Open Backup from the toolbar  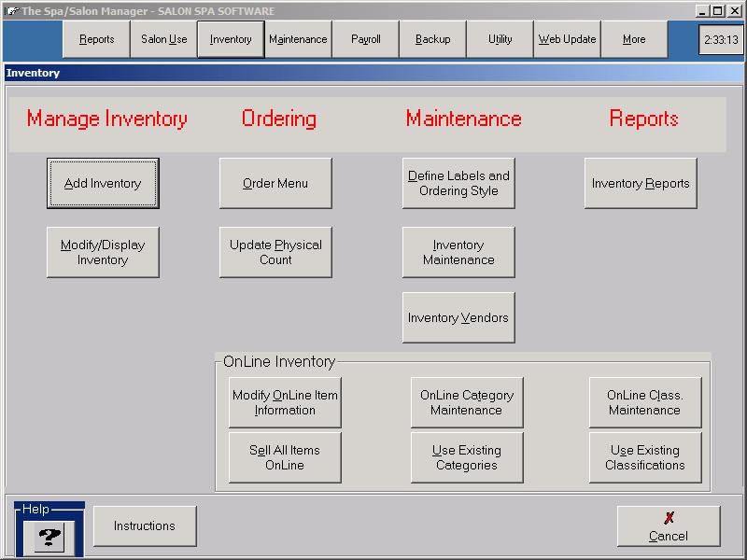(432, 40)
